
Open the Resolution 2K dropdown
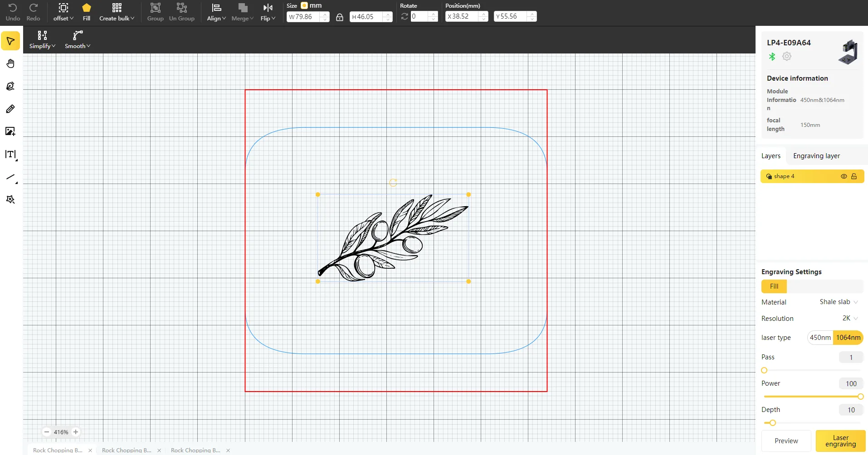[850, 318]
